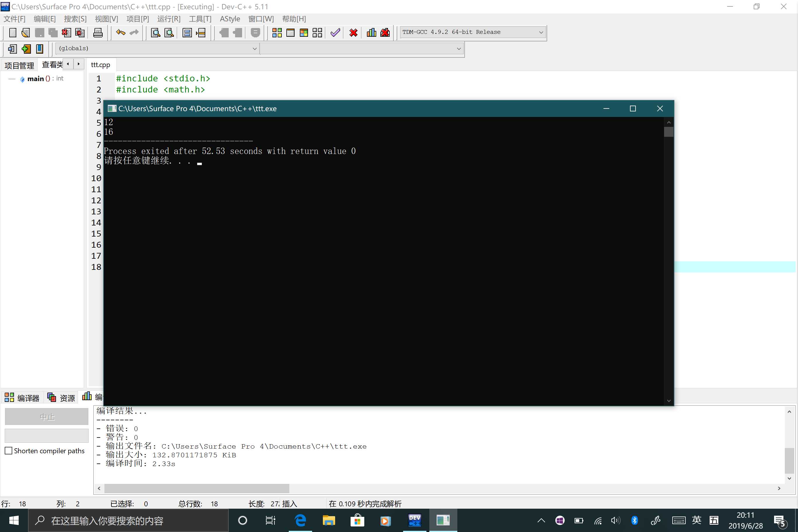Open the 运行 (Run) menu
This screenshot has width=798, height=532.
[x=170, y=19]
